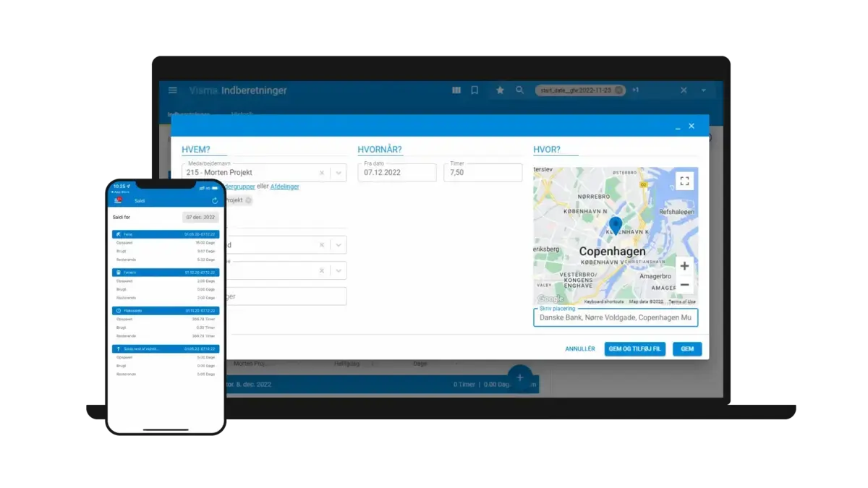Open the second dropdown below employee field

339,270
